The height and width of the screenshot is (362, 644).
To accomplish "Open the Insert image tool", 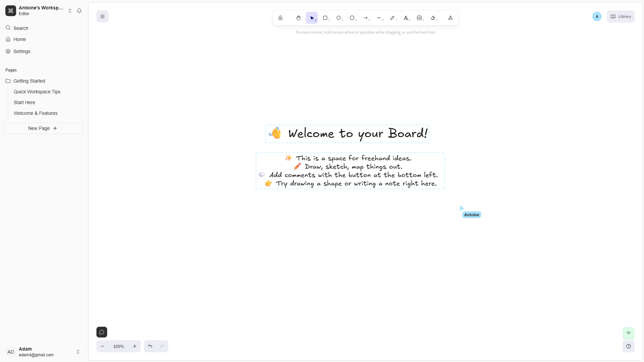I will click(419, 18).
